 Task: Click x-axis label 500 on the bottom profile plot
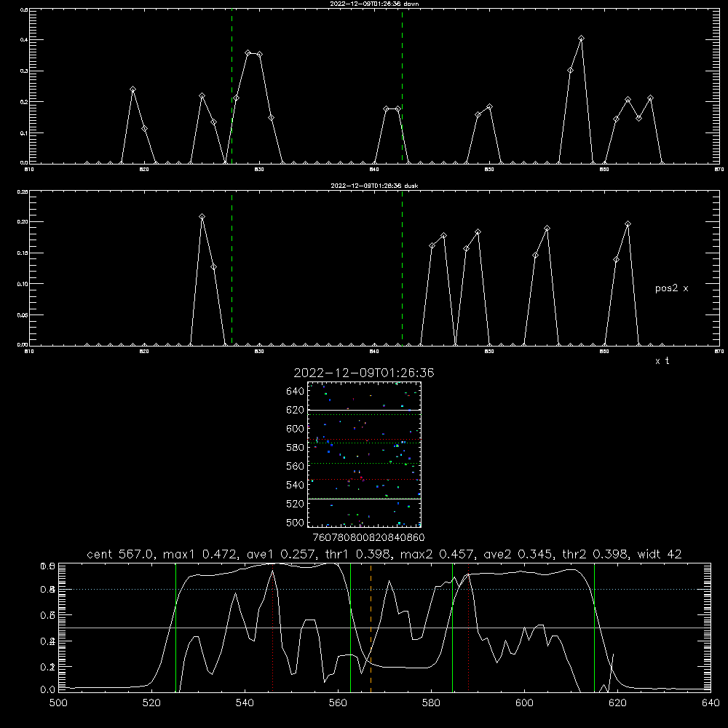coord(58,703)
